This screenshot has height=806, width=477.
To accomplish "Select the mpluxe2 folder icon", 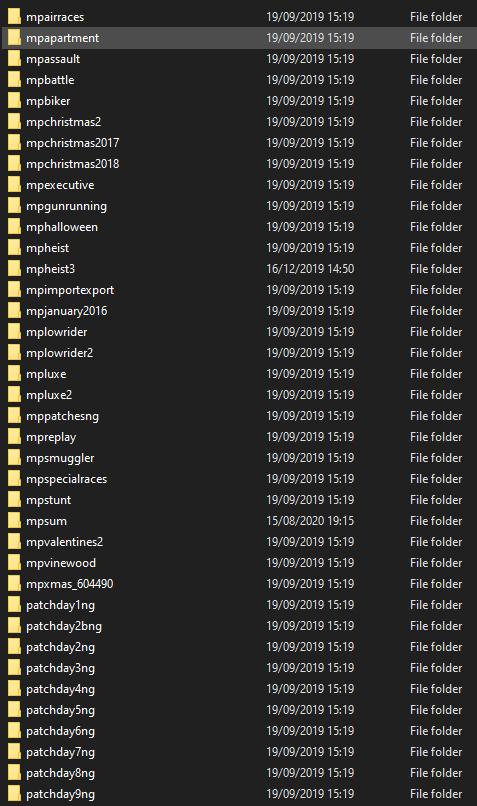I will coord(14,395).
